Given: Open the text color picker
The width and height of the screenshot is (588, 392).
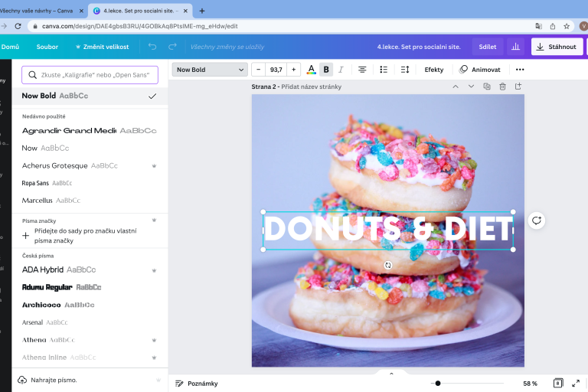Looking at the screenshot, I should (311, 70).
